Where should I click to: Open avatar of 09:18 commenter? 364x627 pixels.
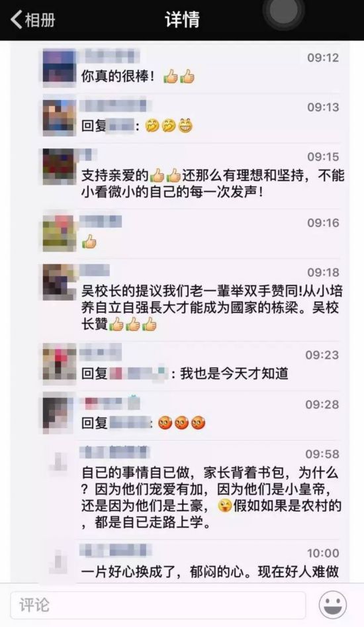tap(59, 282)
